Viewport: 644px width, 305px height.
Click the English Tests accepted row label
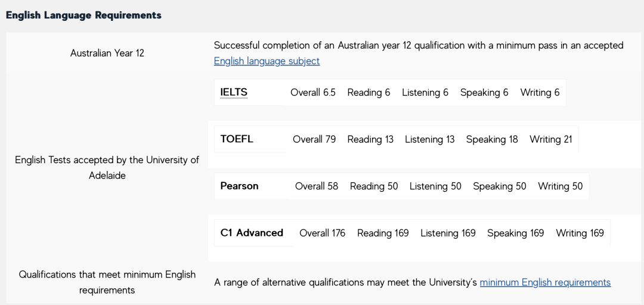[x=107, y=167]
